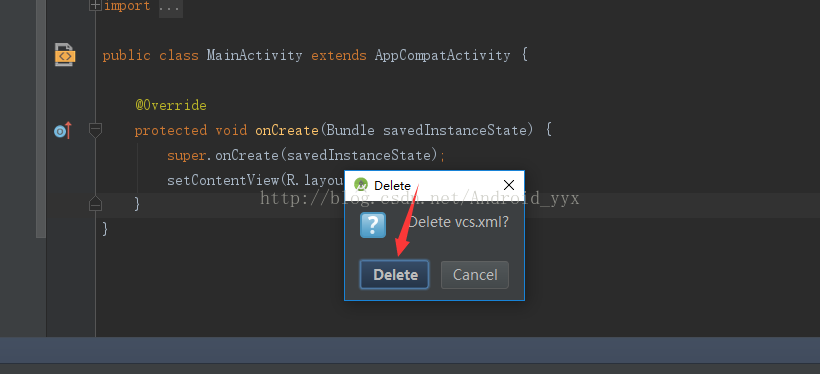Click the MainActivity class name
This screenshot has width=820, height=374.
pyautogui.click(x=254, y=55)
